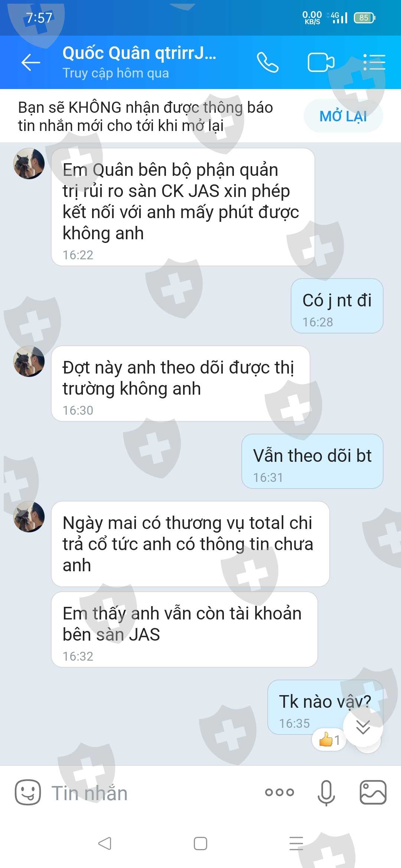Screen dimensions: 401x868
Task: Open thumbs-up reaction count on Tk nào vậy
Action: pyautogui.click(x=329, y=740)
